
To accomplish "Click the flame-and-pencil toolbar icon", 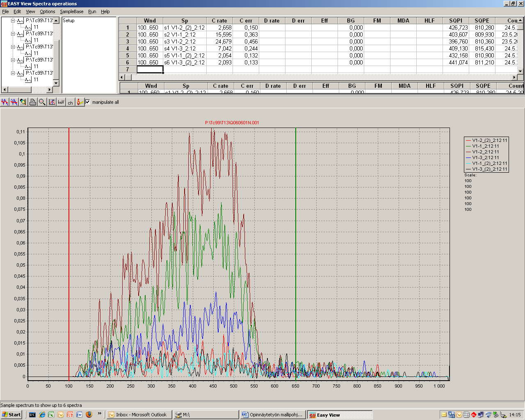I will tap(80, 102).
